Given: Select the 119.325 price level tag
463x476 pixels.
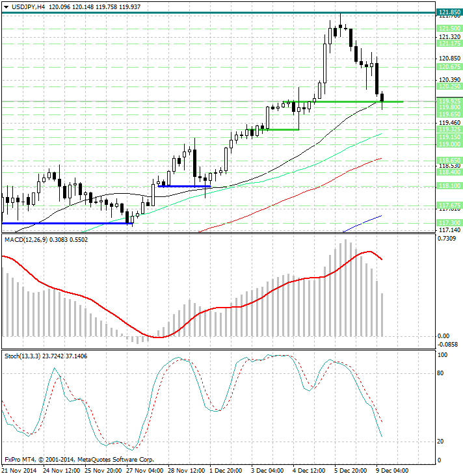Looking at the screenshot, I should point(449,129).
